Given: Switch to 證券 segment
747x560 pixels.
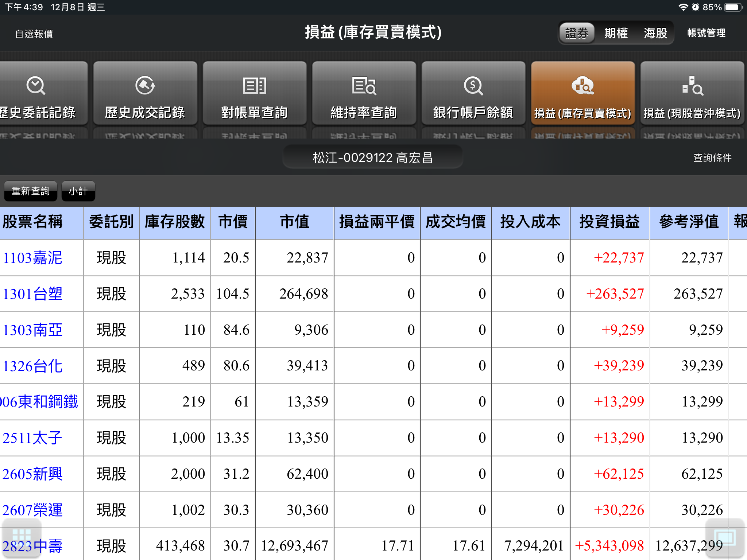Looking at the screenshot, I should pos(577,33).
